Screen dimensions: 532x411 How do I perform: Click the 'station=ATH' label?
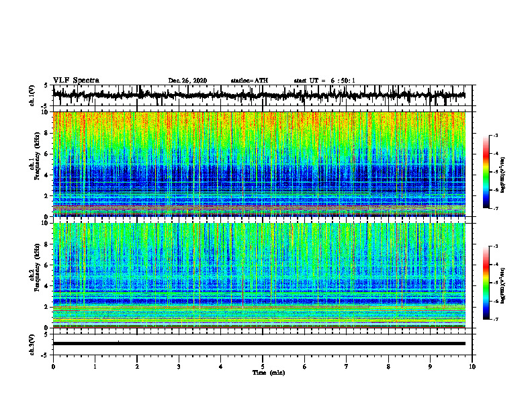point(249,81)
